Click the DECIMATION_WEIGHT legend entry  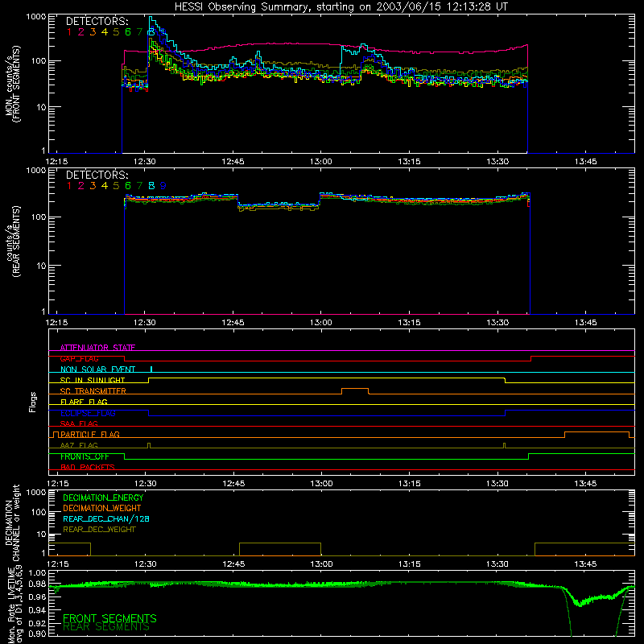pos(102,508)
